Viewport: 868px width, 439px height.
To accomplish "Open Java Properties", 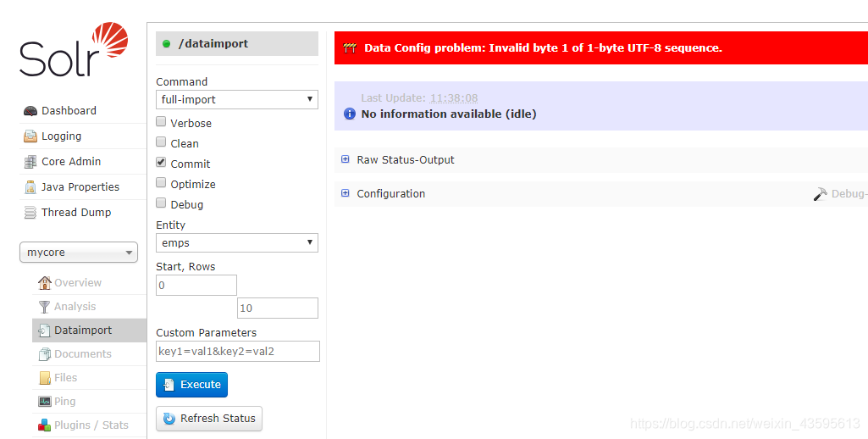I will (x=80, y=187).
